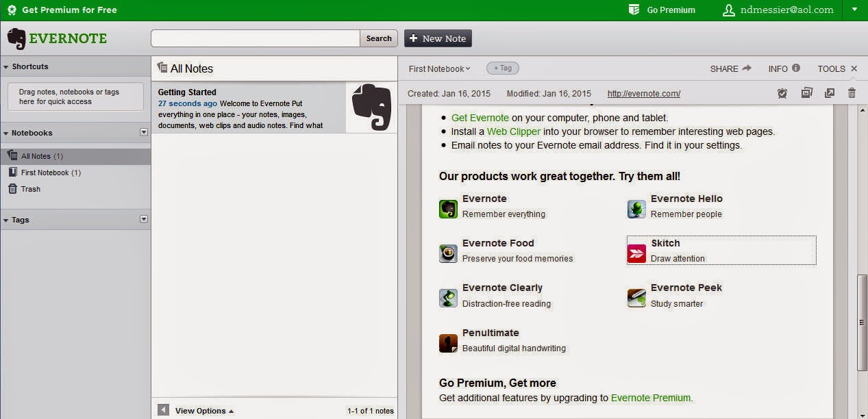The width and height of the screenshot is (868, 419).
Task: Click the New Note button
Action: pos(438,38)
